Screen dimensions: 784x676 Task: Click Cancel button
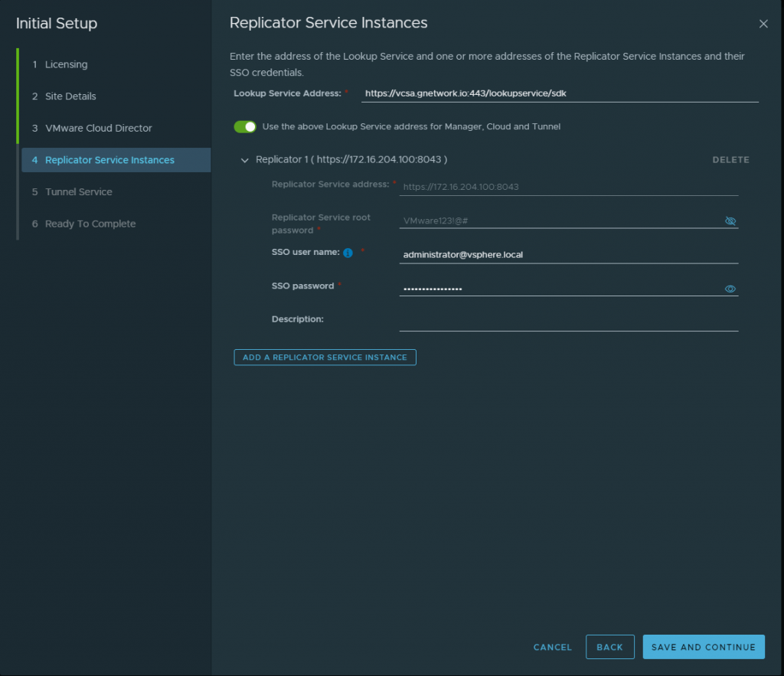(553, 647)
